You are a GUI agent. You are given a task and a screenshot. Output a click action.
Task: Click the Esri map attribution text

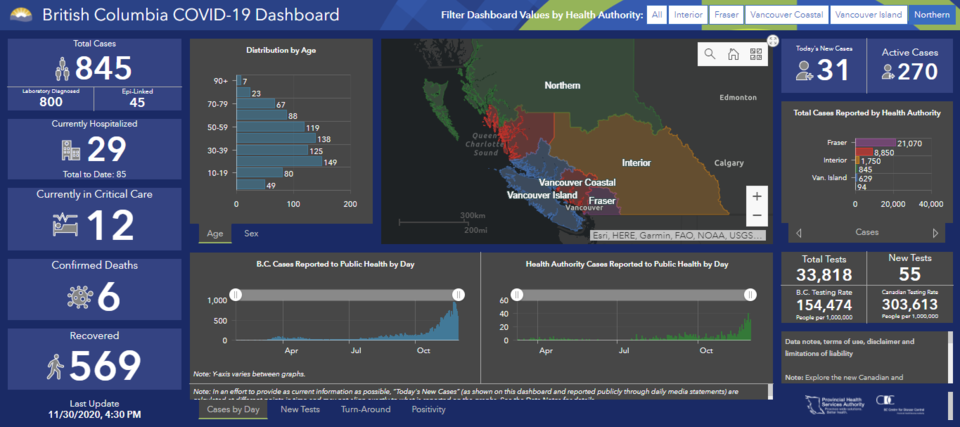[x=678, y=235]
